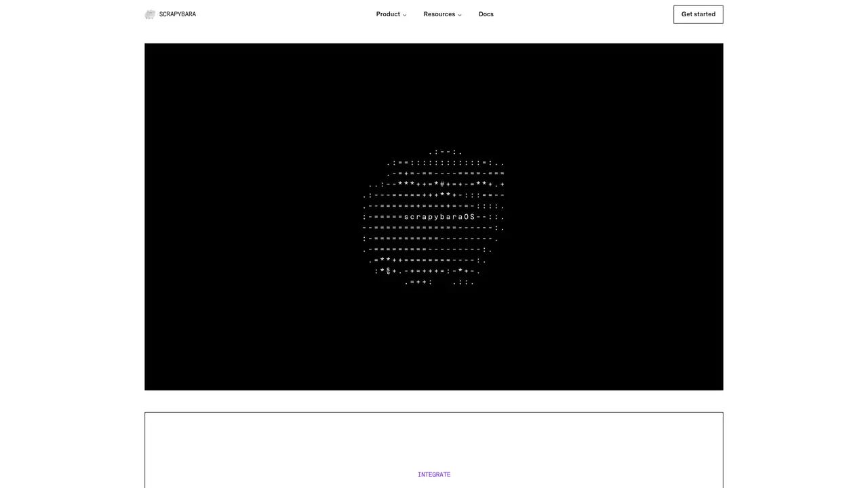Click the hash symbol in the ASCII capybara
Screen dimensions: 868x488
pos(442,184)
